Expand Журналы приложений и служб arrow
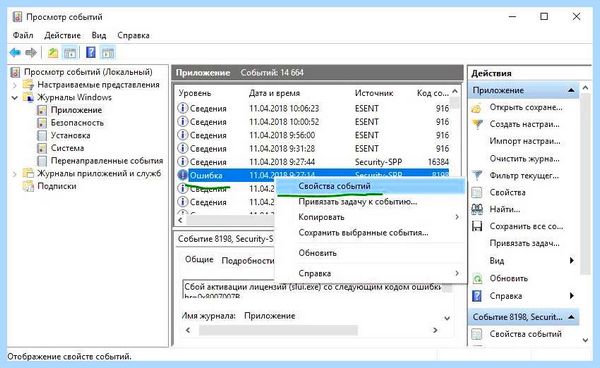600x368 pixels. 15,174
